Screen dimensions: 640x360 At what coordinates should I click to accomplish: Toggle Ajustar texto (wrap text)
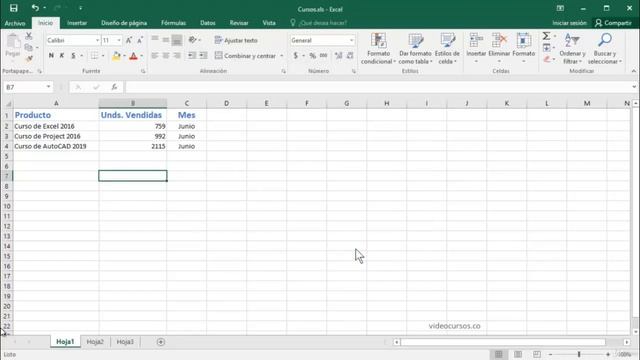click(x=236, y=40)
